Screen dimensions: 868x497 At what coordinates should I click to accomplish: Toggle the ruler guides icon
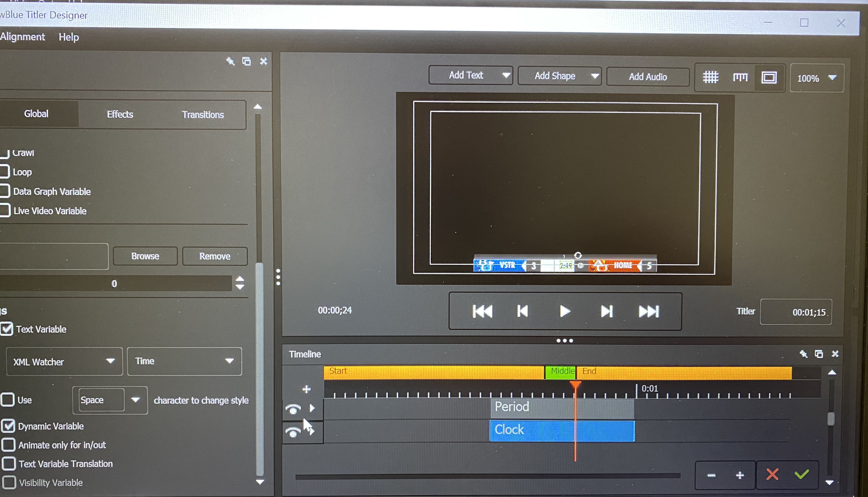point(740,78)
